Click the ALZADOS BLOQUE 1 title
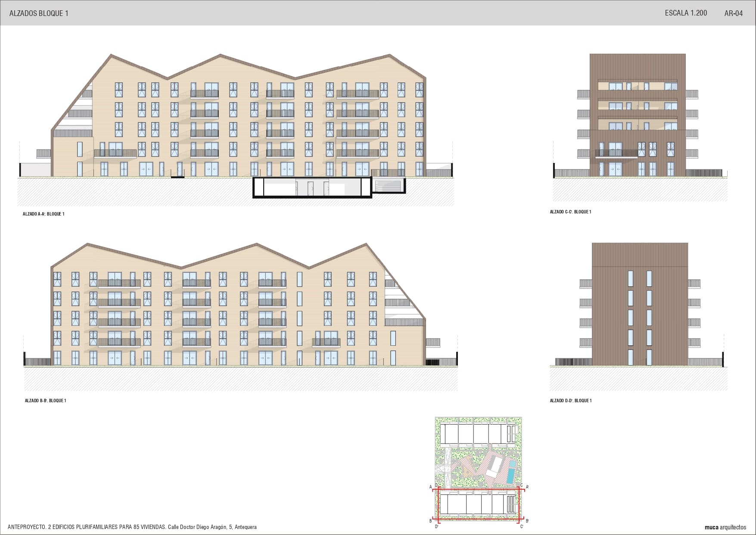Viewport: 756px width, 535px height. point(39,13)
